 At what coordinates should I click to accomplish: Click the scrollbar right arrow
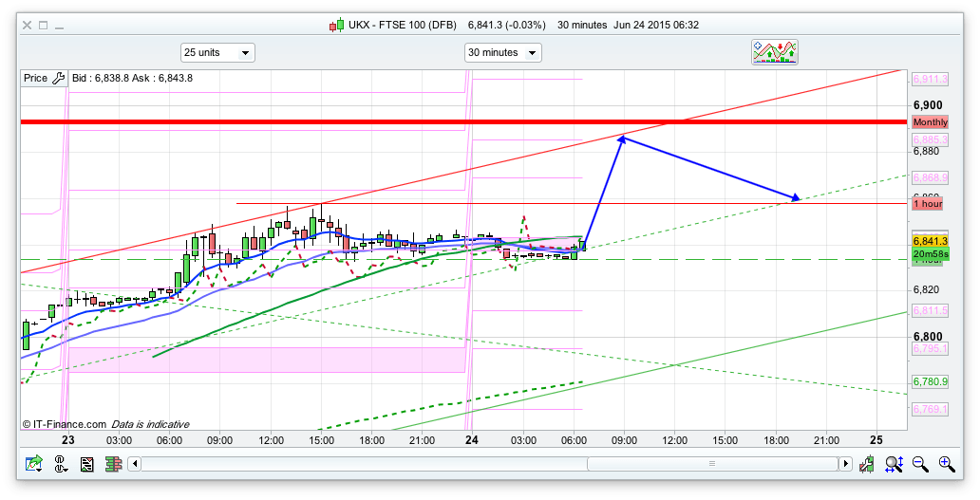844,464
